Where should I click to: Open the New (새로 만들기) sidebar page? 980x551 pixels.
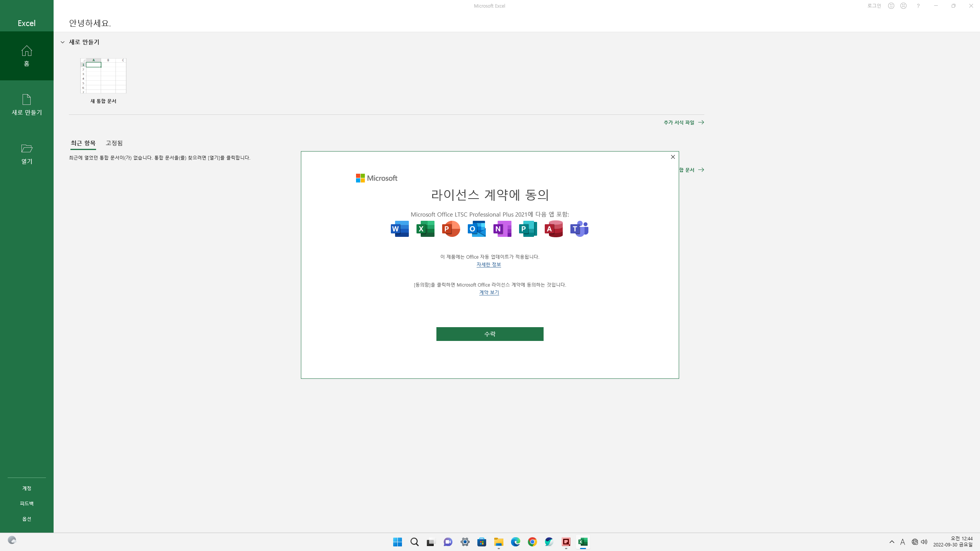(26, 104)
